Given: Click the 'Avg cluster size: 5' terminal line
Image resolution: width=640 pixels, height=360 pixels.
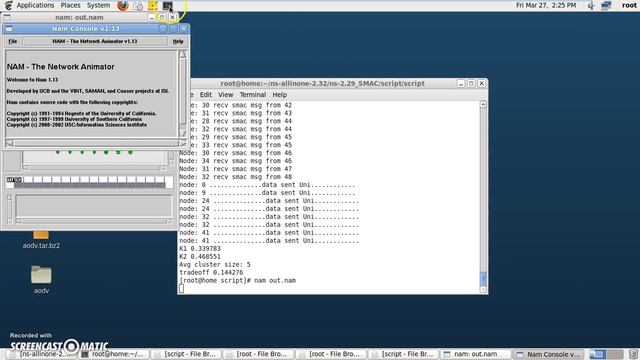Looking at the screenshot, I should click(215, 264).
